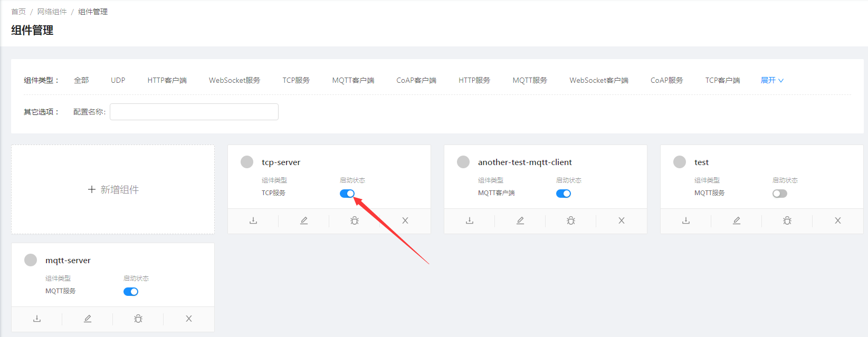The width and height of the screenshot is (868, 337).
Task: Focus the 配置名称 search input
Action: (x=194, y=112)
